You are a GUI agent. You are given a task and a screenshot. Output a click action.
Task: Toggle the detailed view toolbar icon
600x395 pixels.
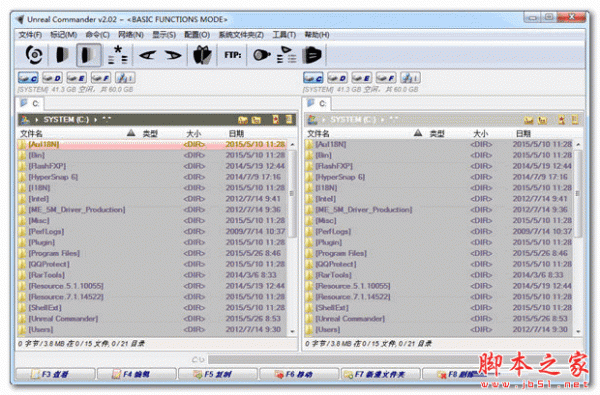coord(89,55)
